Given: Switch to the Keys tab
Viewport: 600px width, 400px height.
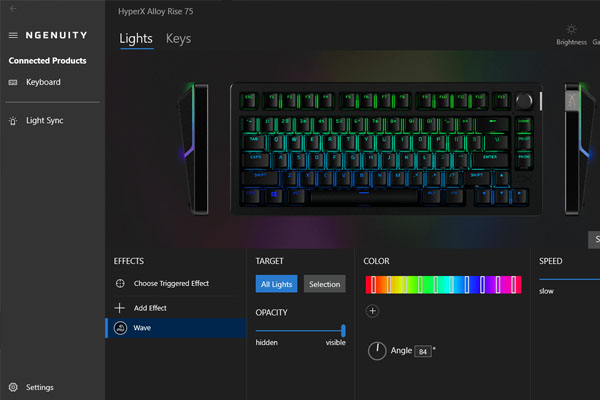Looking at the screenshot, I should (x=178, y=39).
